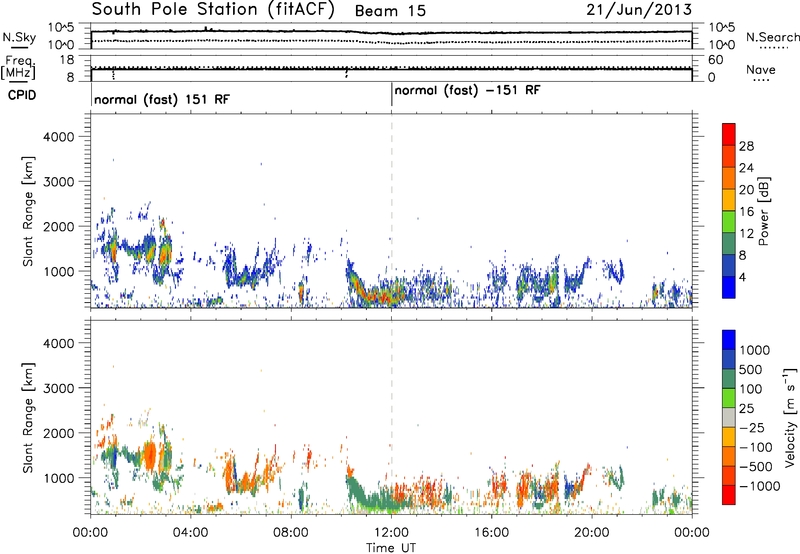Click the power panel 'Slant Range [km]' label
This screenshot has height=554, width=800.
(28, 211)
